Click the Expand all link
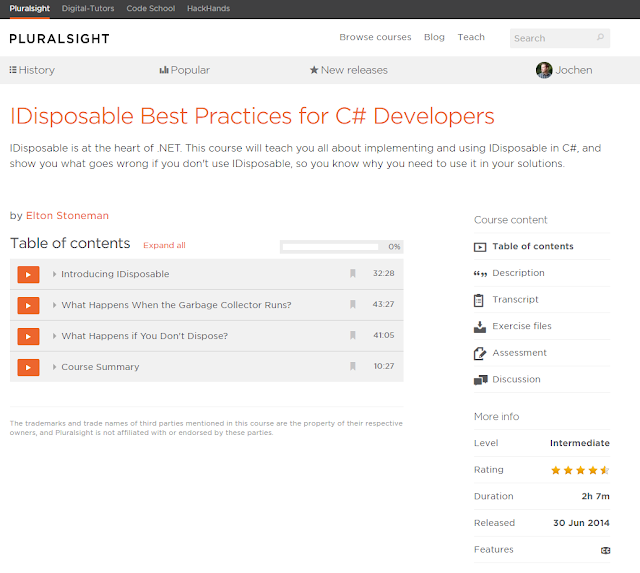Image resolution: width=640 pixels, height=573 pixels. [x=164, y=245]
